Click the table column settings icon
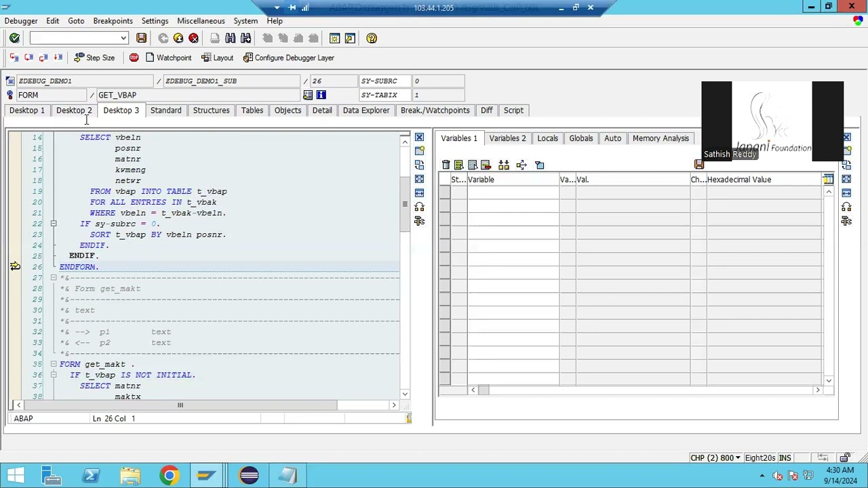Viewport: 868px width, 488px height. [x=828, y=180]
